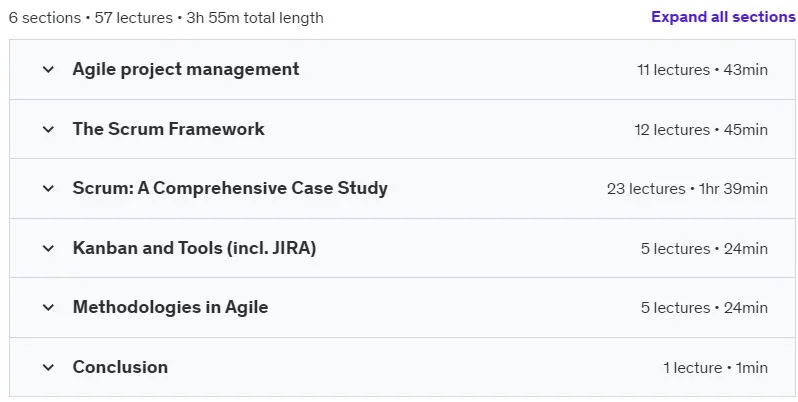Select the Conclusion section title
The image size is (798, 402).
tap(120, 367)
